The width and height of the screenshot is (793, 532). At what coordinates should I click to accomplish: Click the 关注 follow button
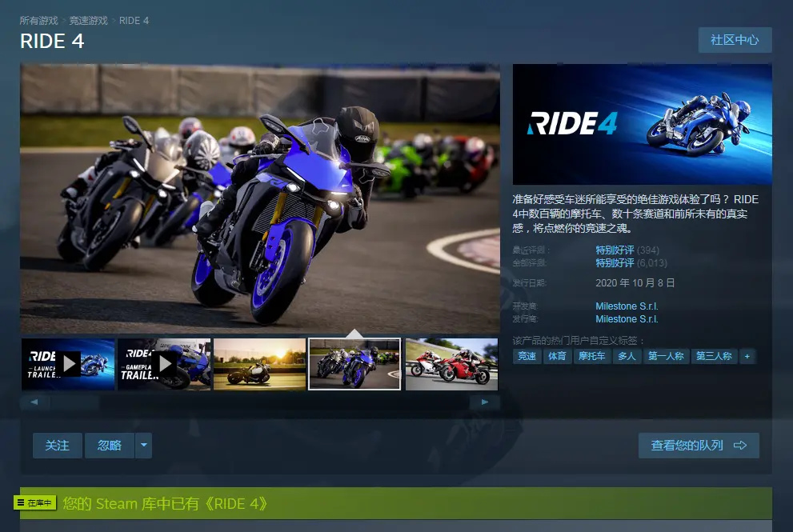coord(57,446)
